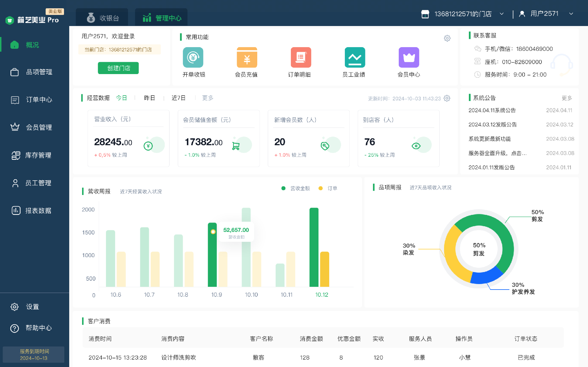Viewport: 588px width, 367px height.
Task: Click the 会员充值 recharge icon
Action: tap(247, 58)
